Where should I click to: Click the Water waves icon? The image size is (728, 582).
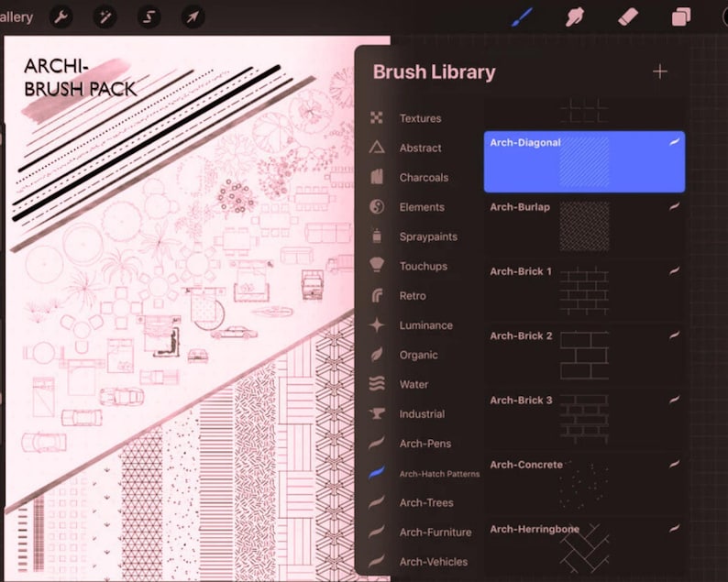[377, 384]
